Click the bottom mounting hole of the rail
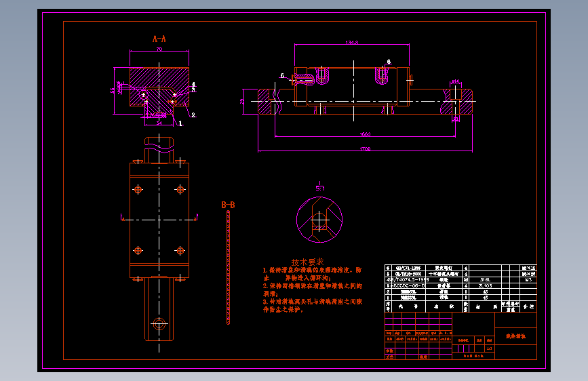 click(159, 324)
